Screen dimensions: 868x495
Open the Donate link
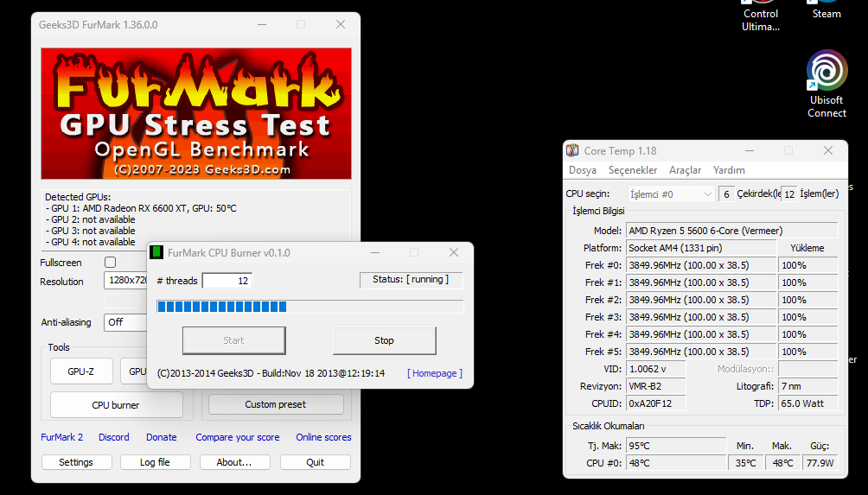click(x=161, y=437)
